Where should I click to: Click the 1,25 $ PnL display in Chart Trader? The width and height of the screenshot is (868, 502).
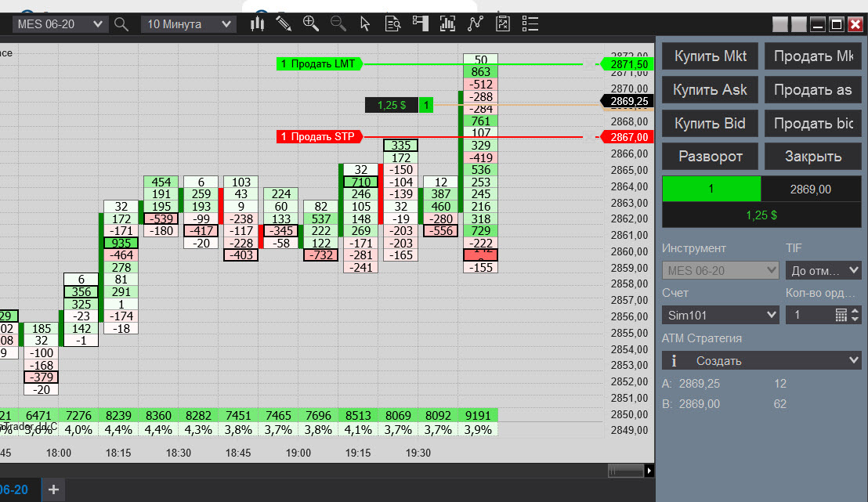point(761,215)
